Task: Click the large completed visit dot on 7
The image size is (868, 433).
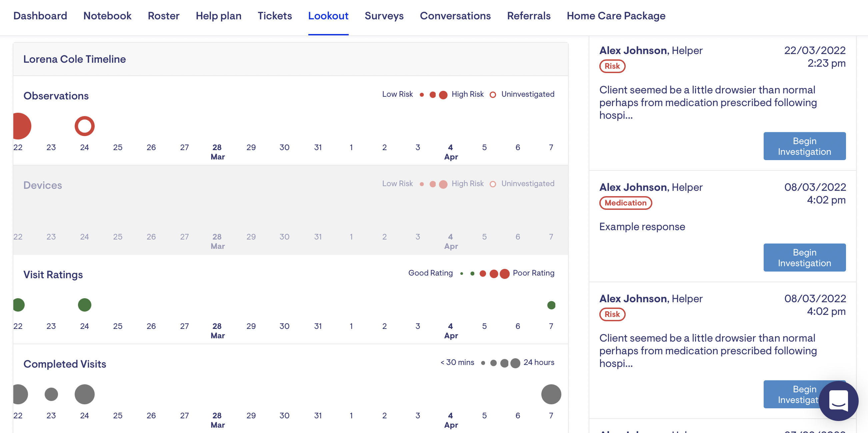Action: pos(551,394)
